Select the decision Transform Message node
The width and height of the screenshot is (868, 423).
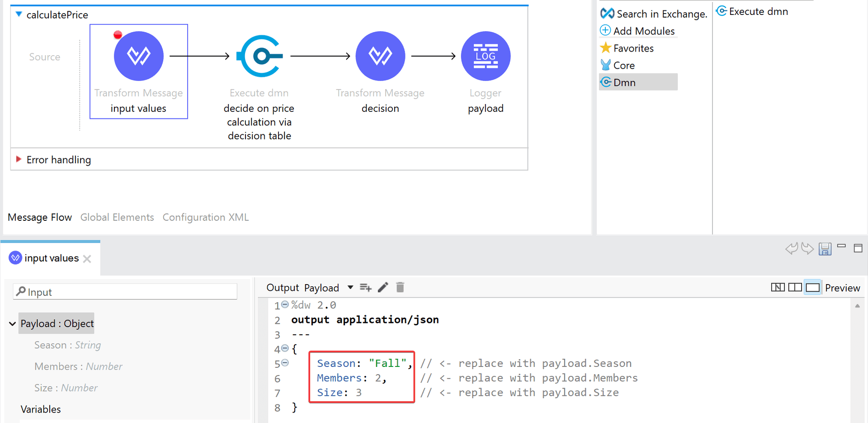pos(380,56)
